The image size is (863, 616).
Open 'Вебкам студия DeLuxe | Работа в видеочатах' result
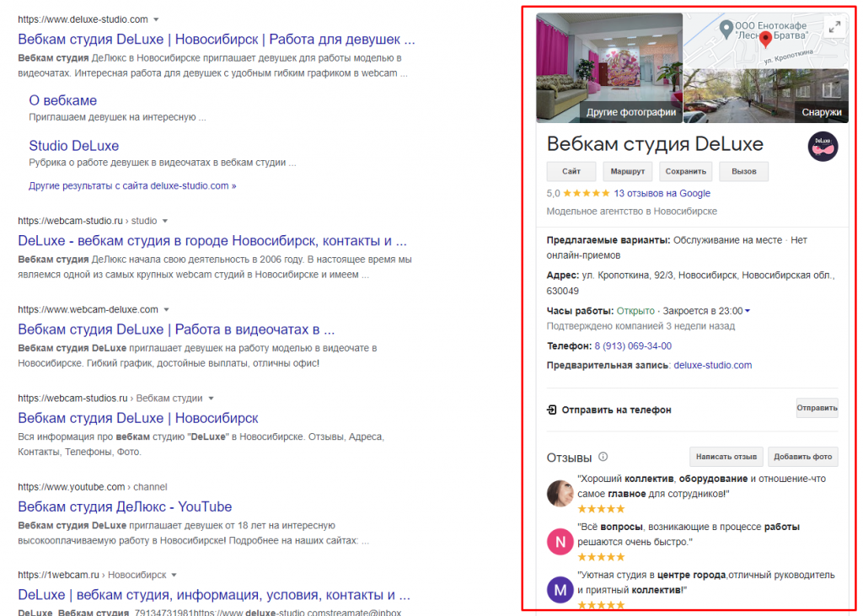coord(176,329)
